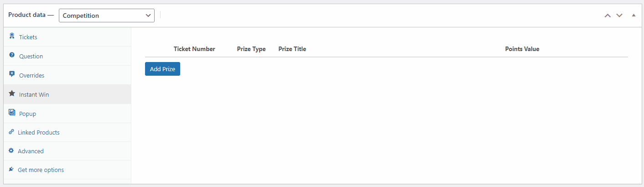The width and height of the screenshot is (644, 187).
Task: Click the Ticket Number column header
Action: click(194, 49)
